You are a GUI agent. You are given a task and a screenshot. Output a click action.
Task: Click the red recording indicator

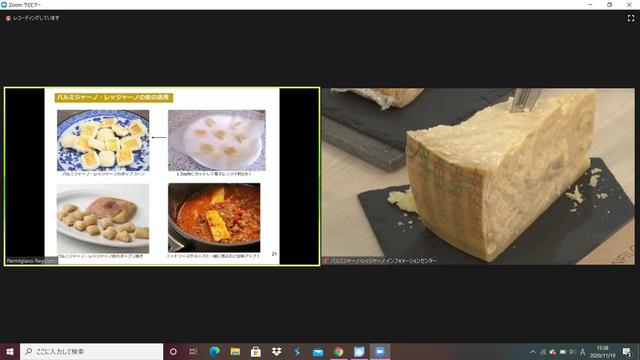[x=8, y=18]
